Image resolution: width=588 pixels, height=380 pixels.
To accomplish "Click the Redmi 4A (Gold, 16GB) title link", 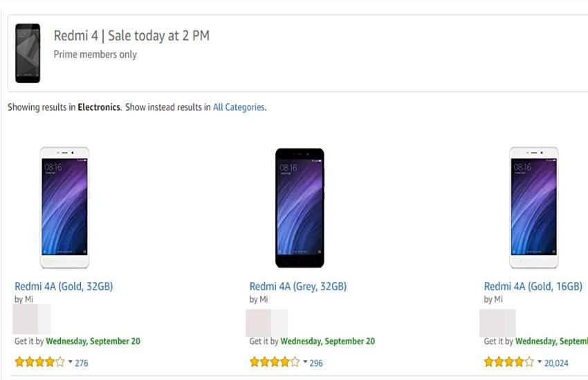I will pos(533,286).
